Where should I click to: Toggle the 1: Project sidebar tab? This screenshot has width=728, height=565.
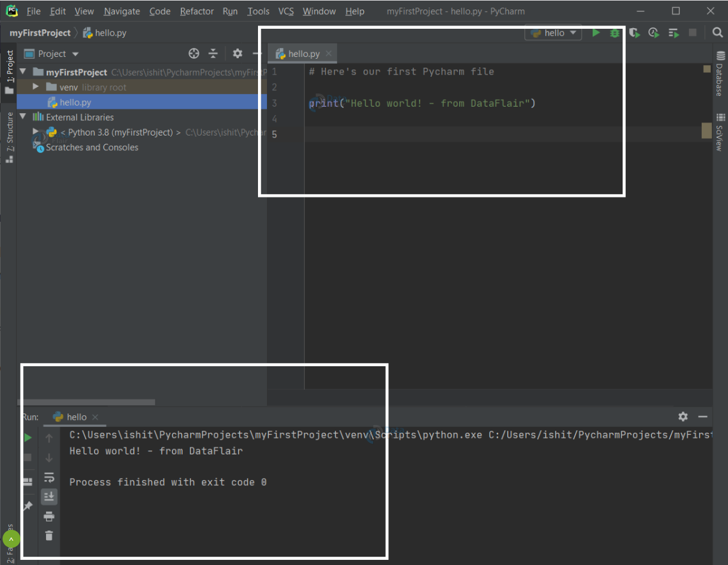10,71
